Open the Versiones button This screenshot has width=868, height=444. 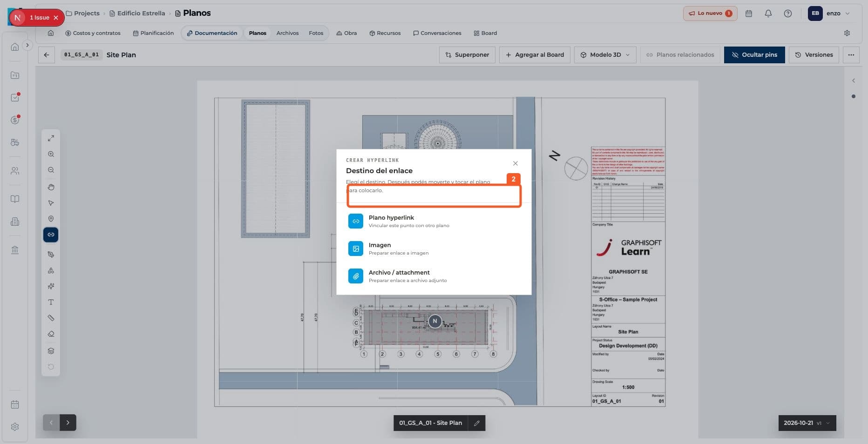click(x=814, y=55)
